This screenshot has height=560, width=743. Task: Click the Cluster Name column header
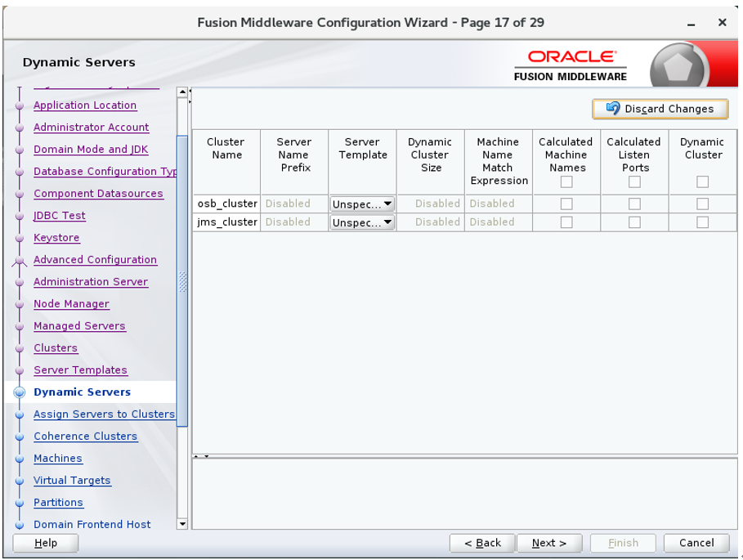click(x=226, y=162)
